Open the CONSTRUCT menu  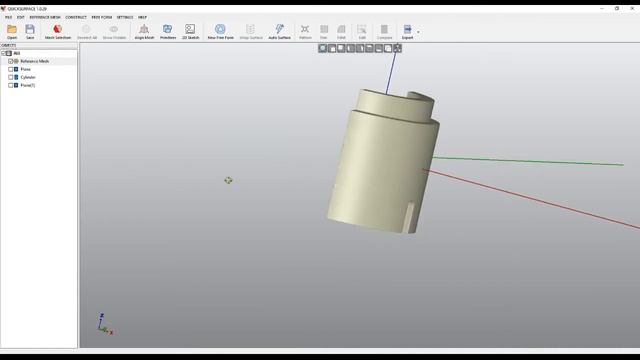[x=76, y=18]
